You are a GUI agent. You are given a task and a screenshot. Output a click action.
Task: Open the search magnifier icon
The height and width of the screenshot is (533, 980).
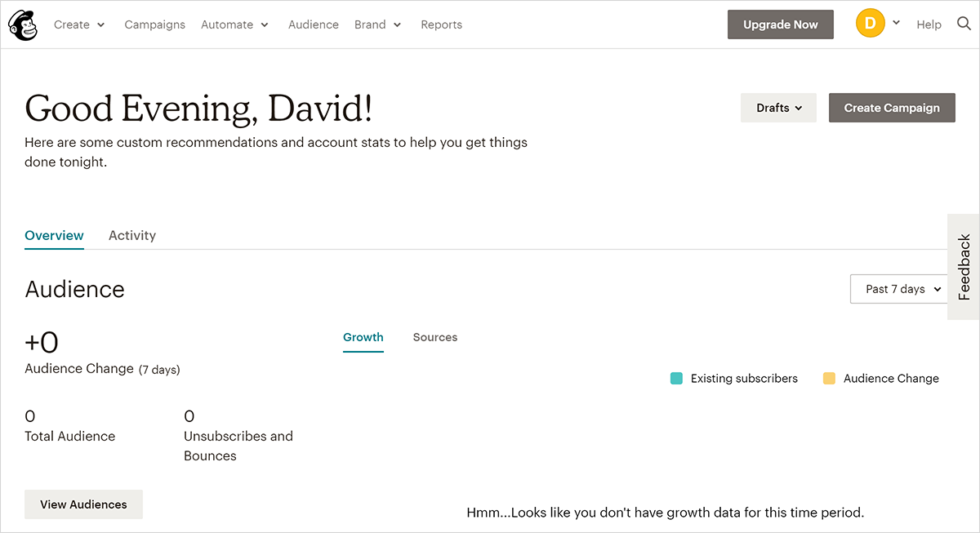click(x=964, y=24)
